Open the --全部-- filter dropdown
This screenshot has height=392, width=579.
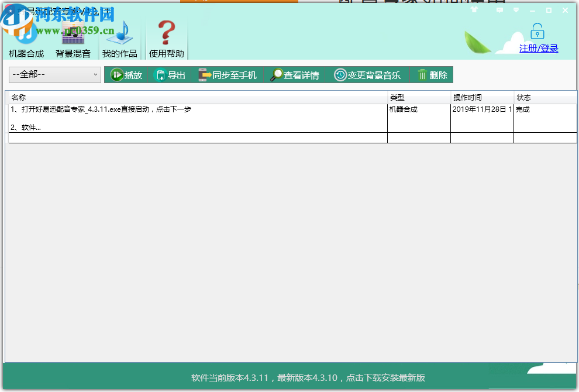54,75
